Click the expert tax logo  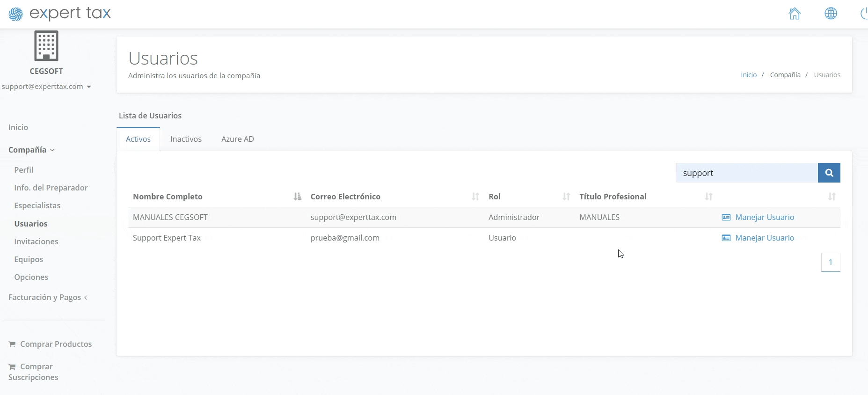pyautogui.click(x=60, y=14)
